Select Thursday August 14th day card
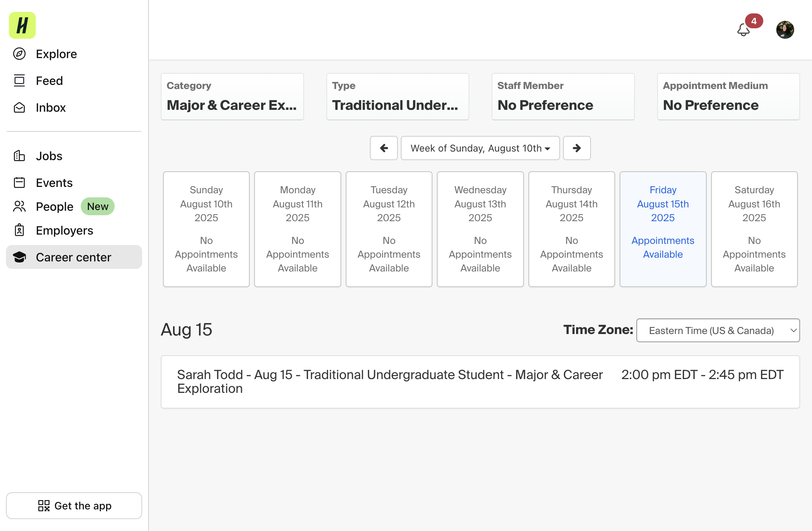This screenshot has width=812, height=531. click(572, 229)
